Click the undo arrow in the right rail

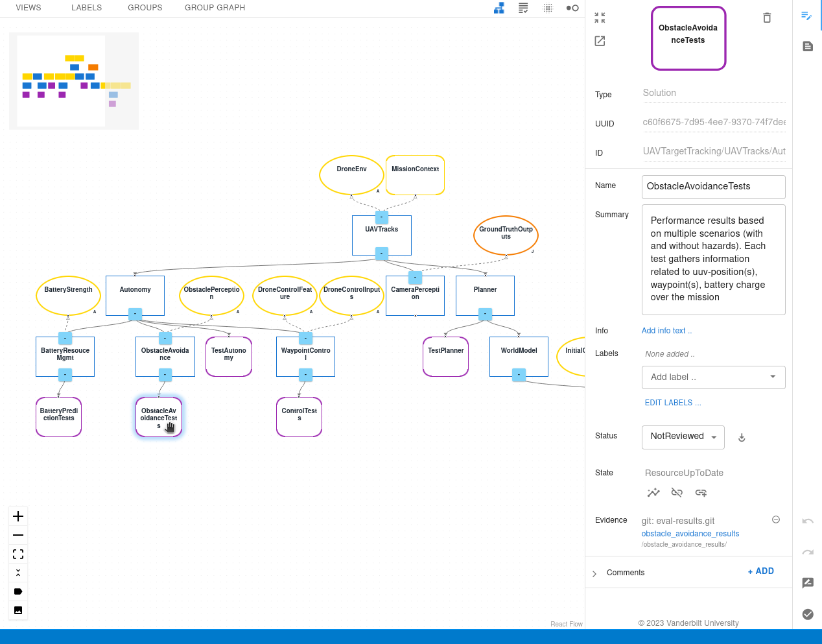808,521
